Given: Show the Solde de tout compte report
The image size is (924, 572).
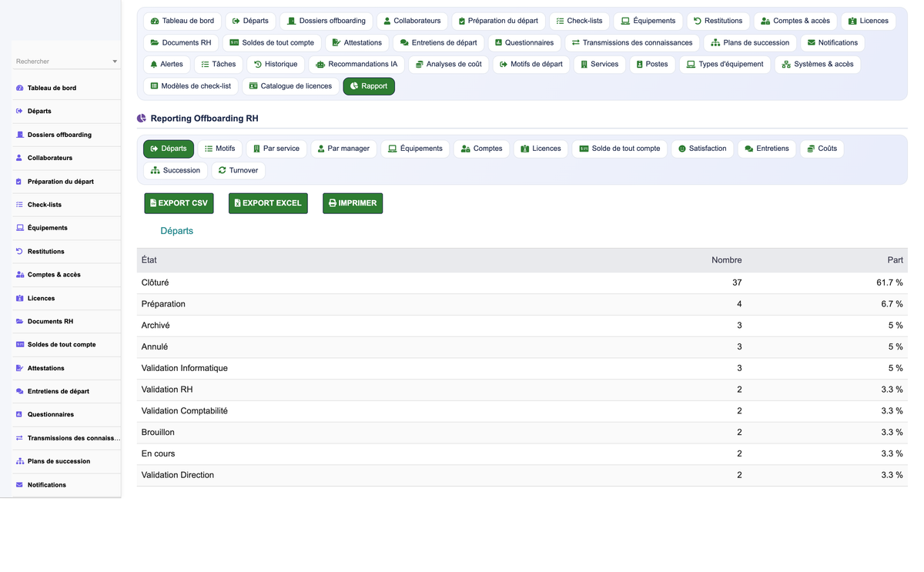Looking at the screenshot, I should click(x=620, y=149).
